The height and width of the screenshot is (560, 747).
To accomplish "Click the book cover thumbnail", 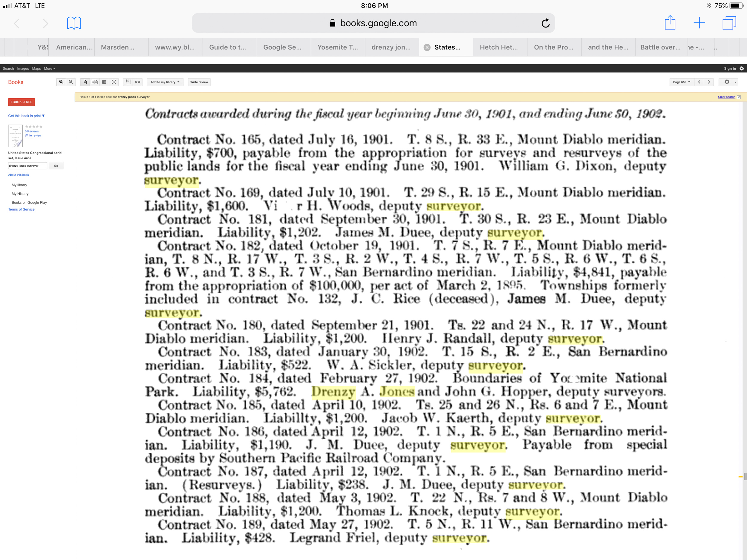I will pos(16,136).
